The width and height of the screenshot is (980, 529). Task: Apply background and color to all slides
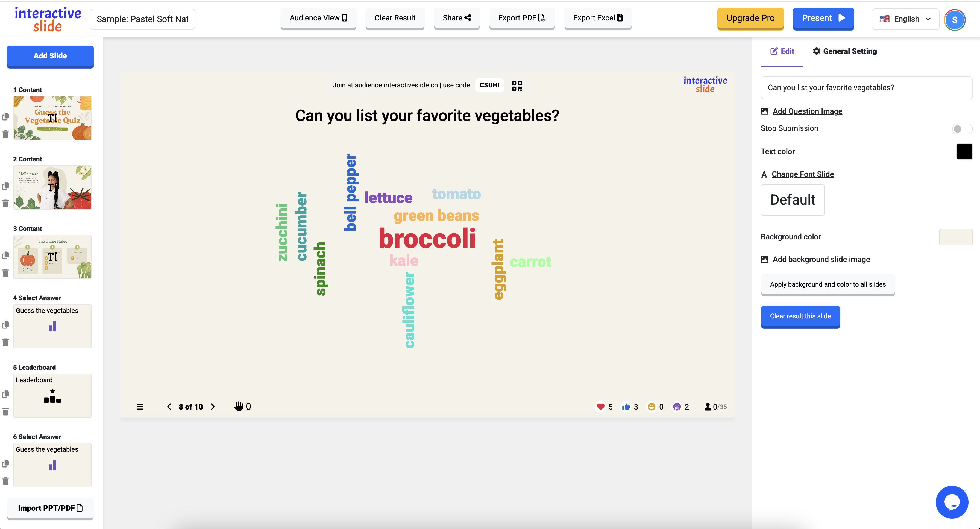point(828,284)
